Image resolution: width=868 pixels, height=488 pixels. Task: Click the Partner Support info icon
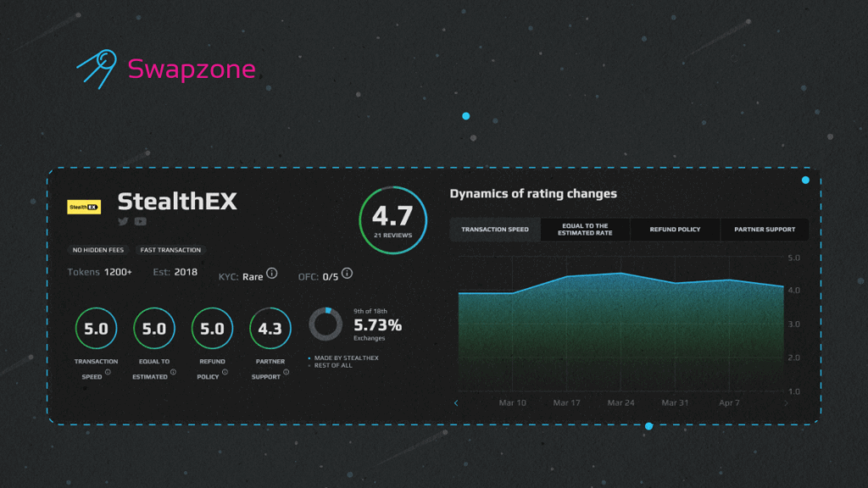click(x=287, y=371)
